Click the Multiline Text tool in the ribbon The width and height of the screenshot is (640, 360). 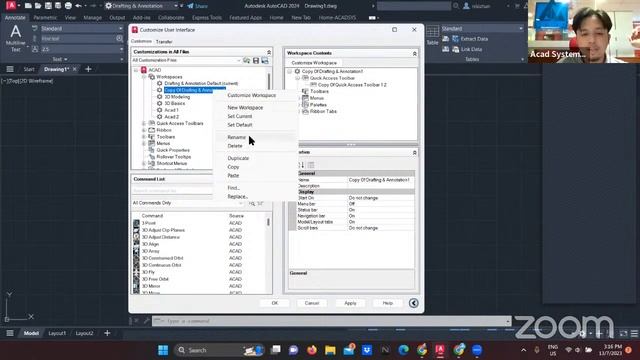(16, 38)
